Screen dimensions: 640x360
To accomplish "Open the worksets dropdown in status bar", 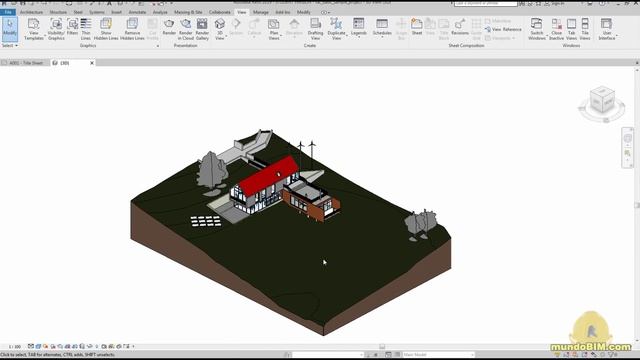I will click(327, 355).
